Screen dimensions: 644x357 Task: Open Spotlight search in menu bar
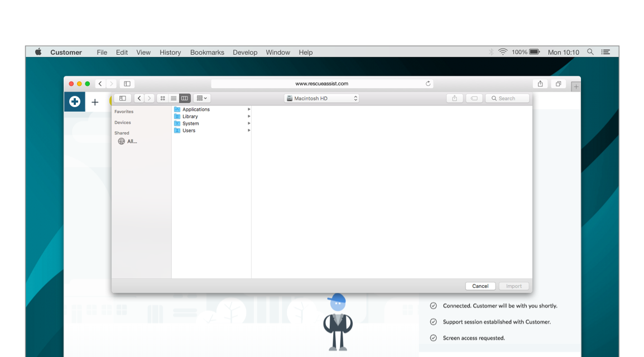point(590,52)
